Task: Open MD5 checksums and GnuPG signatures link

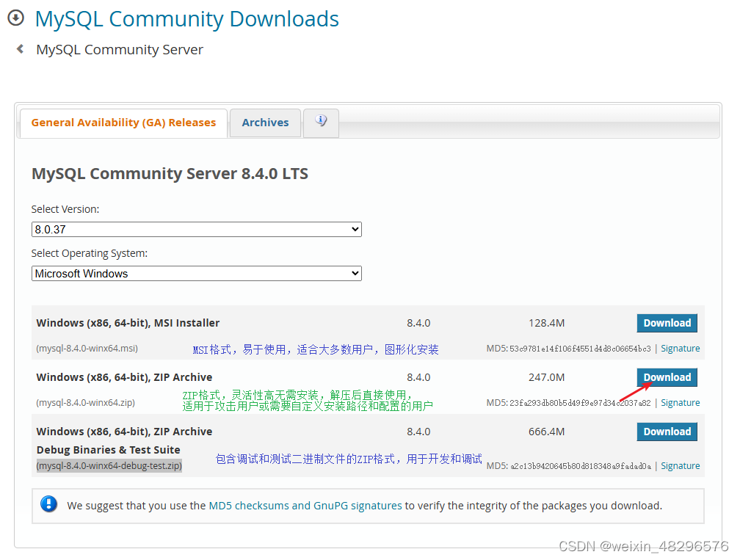Action: click(x=305, y=506)
